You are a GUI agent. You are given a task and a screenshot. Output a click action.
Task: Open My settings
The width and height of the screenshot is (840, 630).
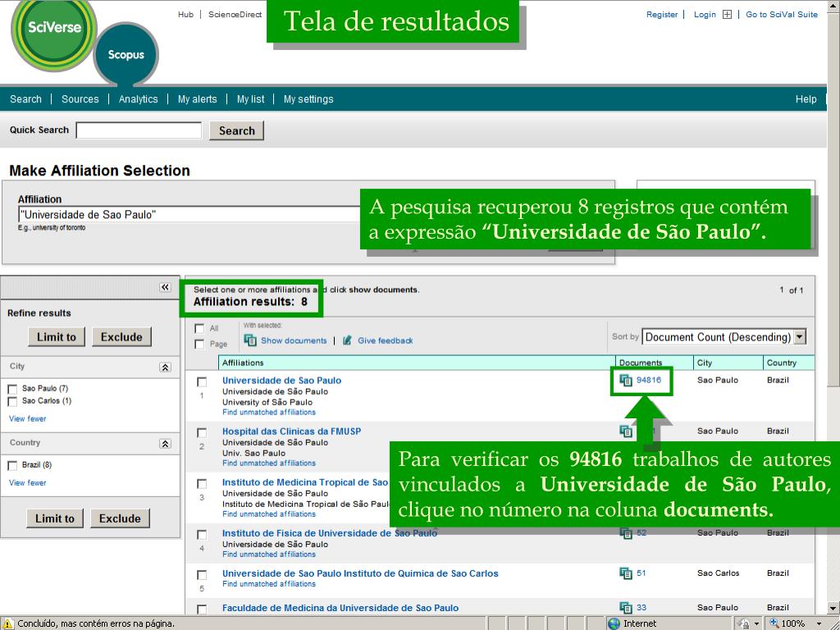pyautogui.click(x=308, y=99)
